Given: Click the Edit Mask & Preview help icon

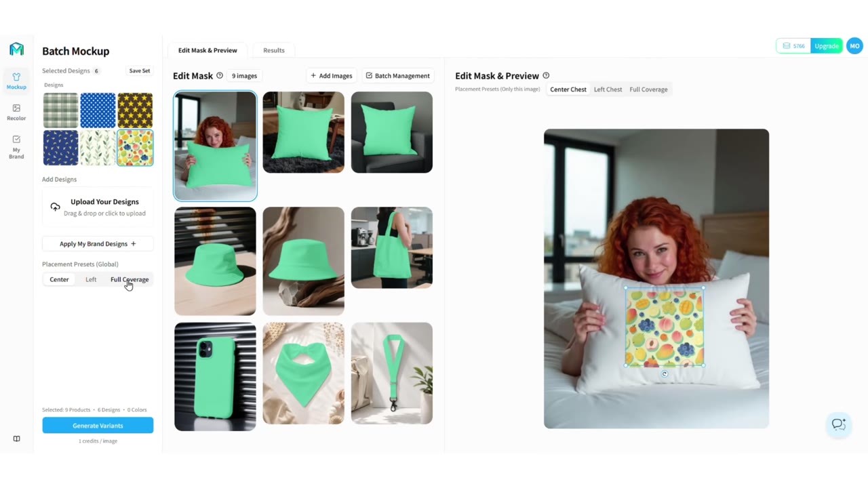Looking at the screenshot, I should coord(546,76).
